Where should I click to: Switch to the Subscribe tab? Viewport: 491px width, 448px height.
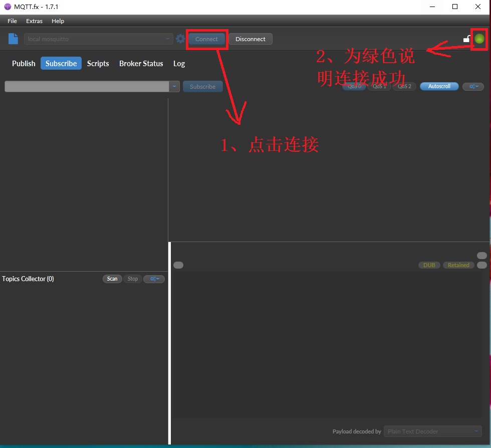61,63
